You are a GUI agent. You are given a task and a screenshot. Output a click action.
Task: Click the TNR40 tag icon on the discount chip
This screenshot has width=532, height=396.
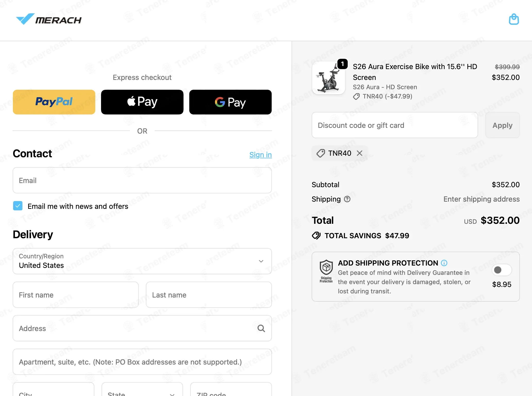[321, 153]
